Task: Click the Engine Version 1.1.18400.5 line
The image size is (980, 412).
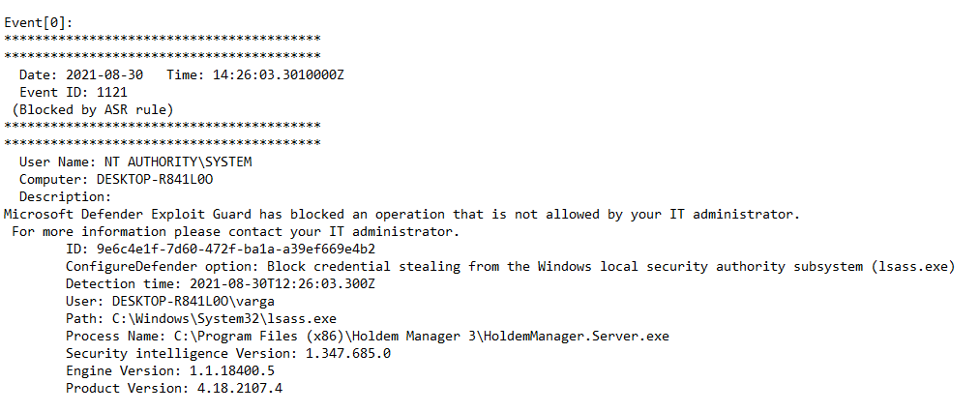Action: (170, 370)
